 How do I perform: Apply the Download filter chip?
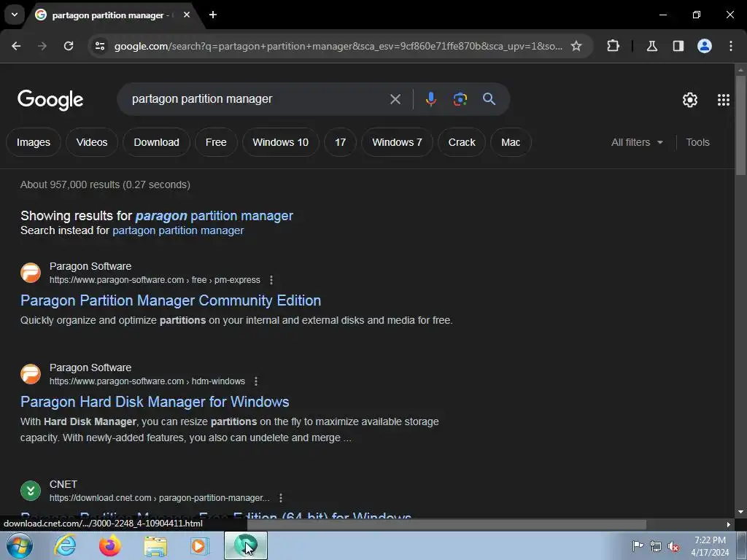[156, 142]
